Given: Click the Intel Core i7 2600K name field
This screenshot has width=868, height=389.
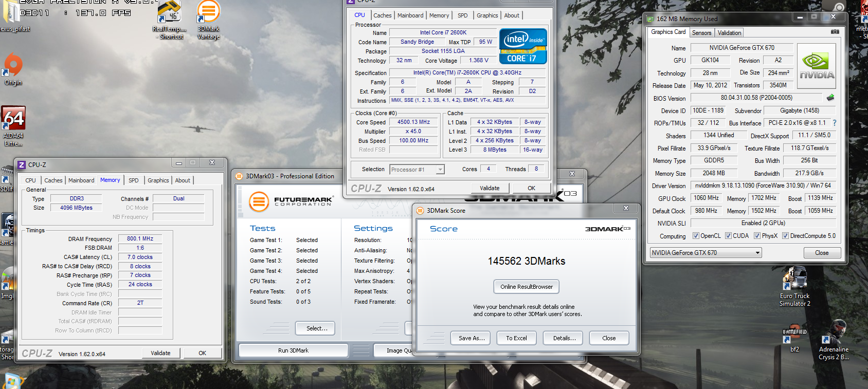Looking at the screenshot, I should coord(443,32).
